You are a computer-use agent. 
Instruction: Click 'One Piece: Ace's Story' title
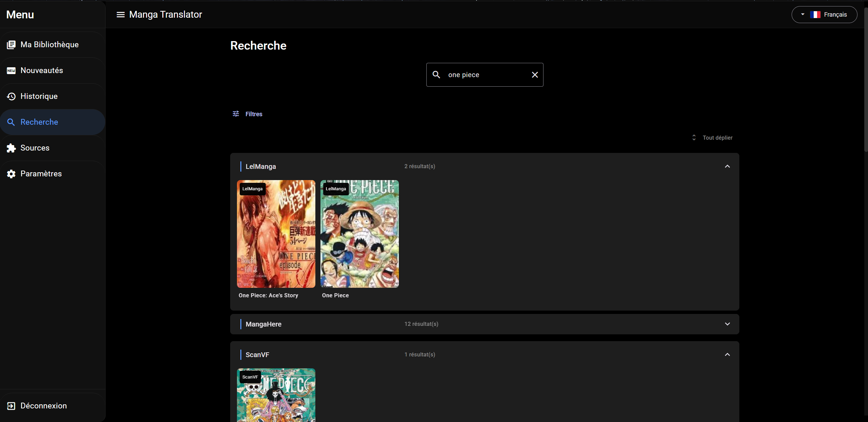[x=268, y=295]
